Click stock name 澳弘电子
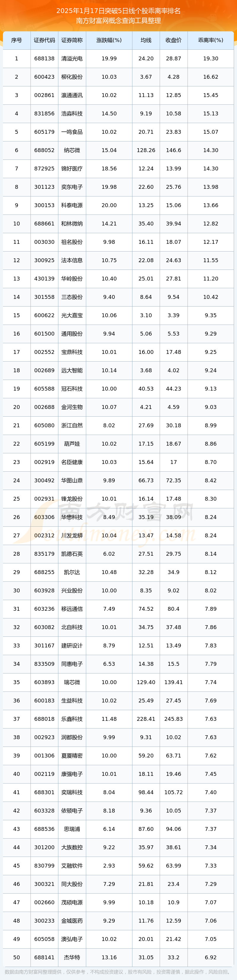Screen dimensions: 237x980 pos(72,939)
